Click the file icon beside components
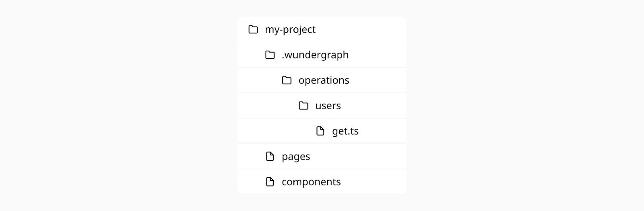The image size is (644, 211). (270, 182)
